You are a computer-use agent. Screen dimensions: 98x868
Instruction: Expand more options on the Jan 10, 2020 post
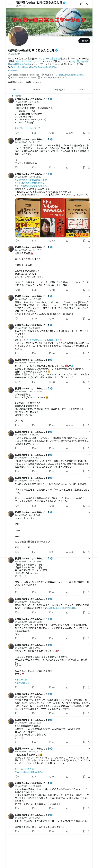pos(89,174)
